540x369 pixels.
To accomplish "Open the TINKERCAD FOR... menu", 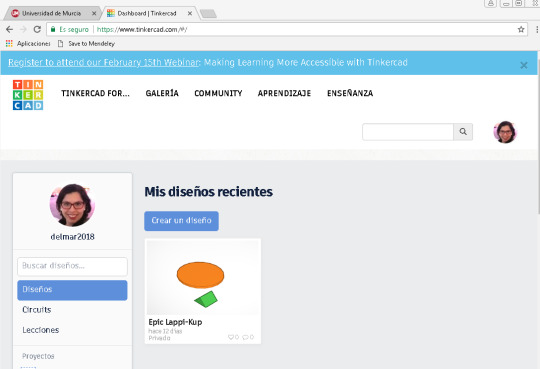I will (95, 93).
